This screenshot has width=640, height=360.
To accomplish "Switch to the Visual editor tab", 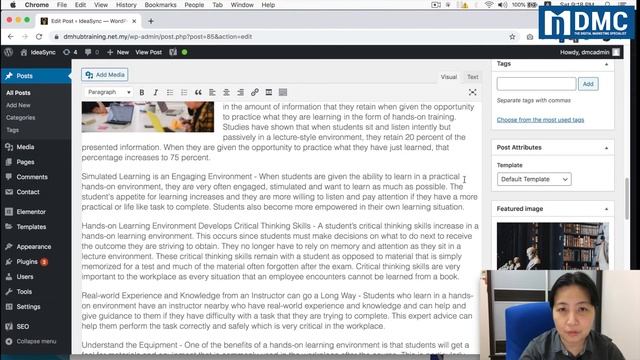I will click(449, 77).
